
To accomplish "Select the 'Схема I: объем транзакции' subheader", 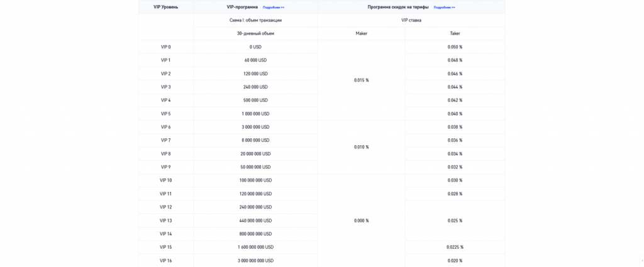I will [x=255, y=20].
